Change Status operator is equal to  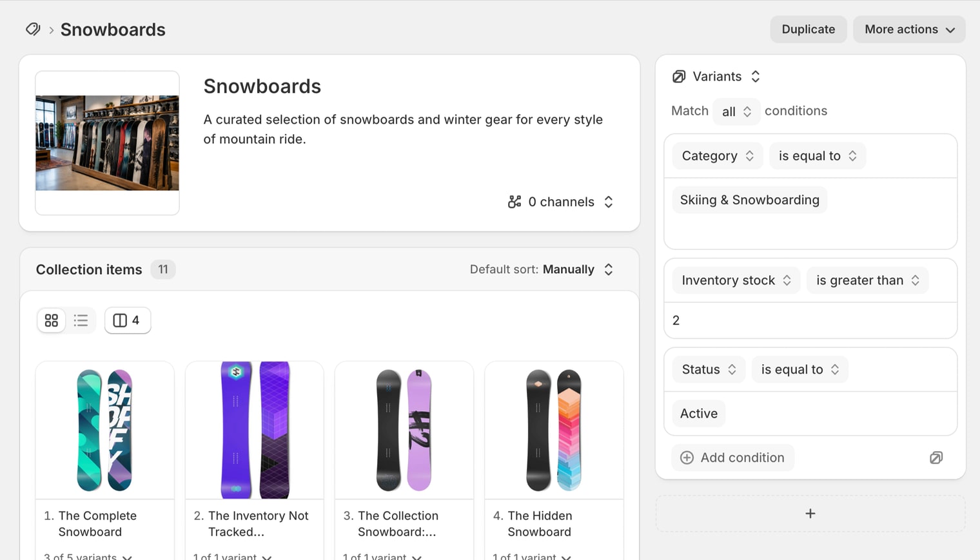pyautogui.click(x=800, y=369)
